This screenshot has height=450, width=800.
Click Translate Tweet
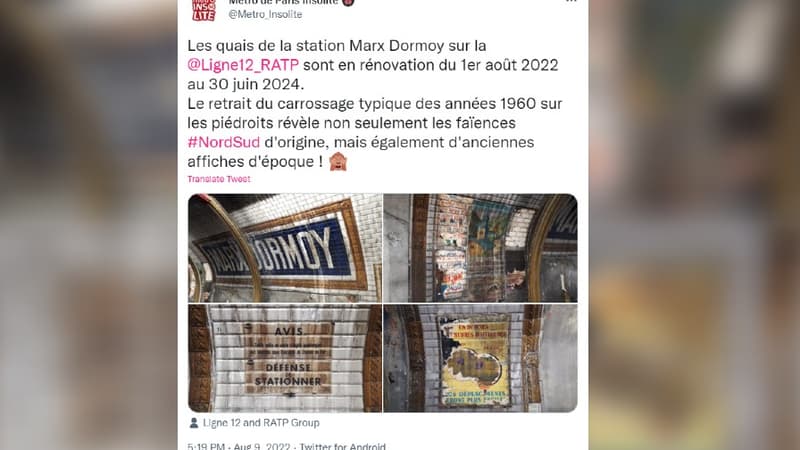tap(219, 179)
